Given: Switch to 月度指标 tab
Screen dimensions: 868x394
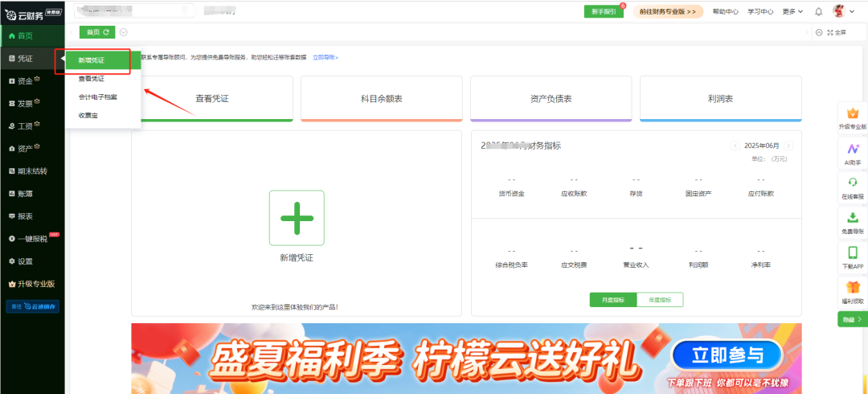Looking at the screenshot, I should [612, 300].
